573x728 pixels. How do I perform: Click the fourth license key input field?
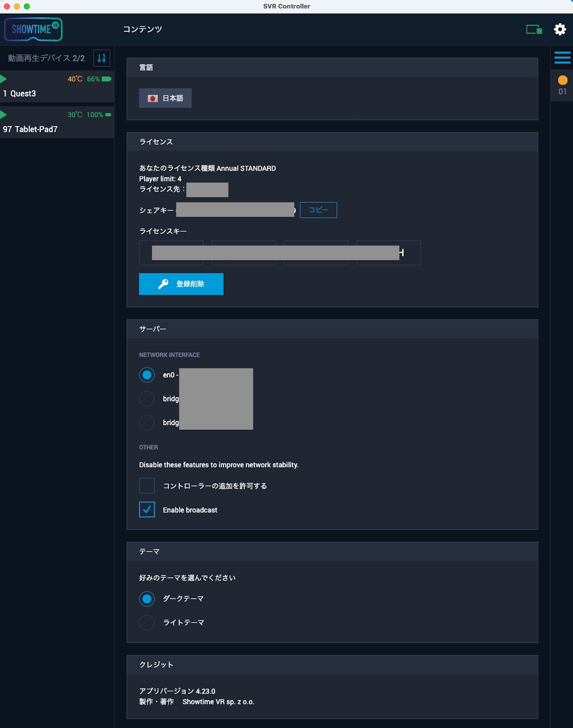(389, 253)
